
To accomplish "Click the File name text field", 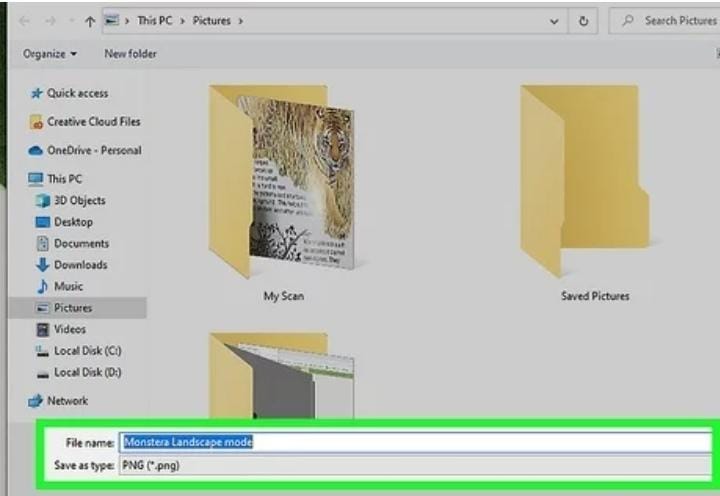I will click(416, 443).
